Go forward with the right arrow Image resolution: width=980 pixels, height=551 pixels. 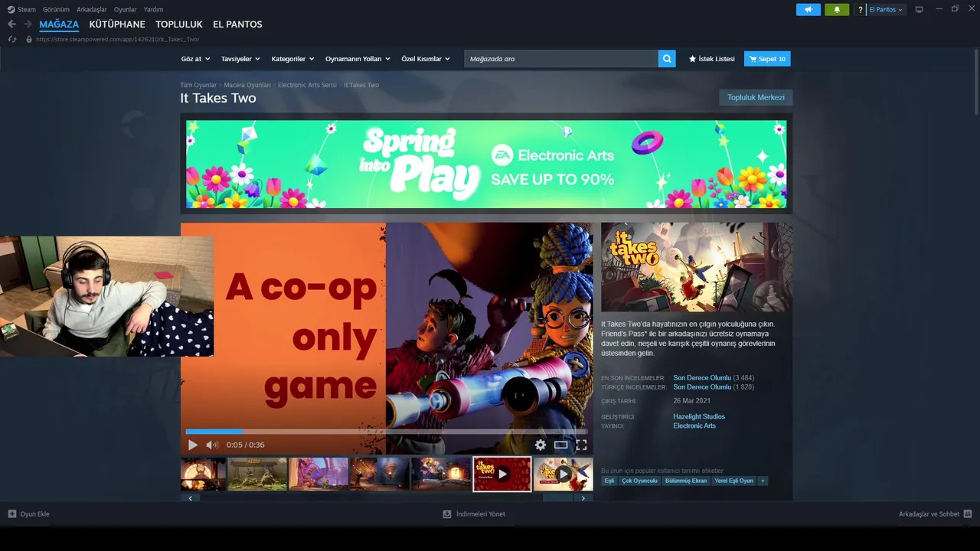pos(28,24)
